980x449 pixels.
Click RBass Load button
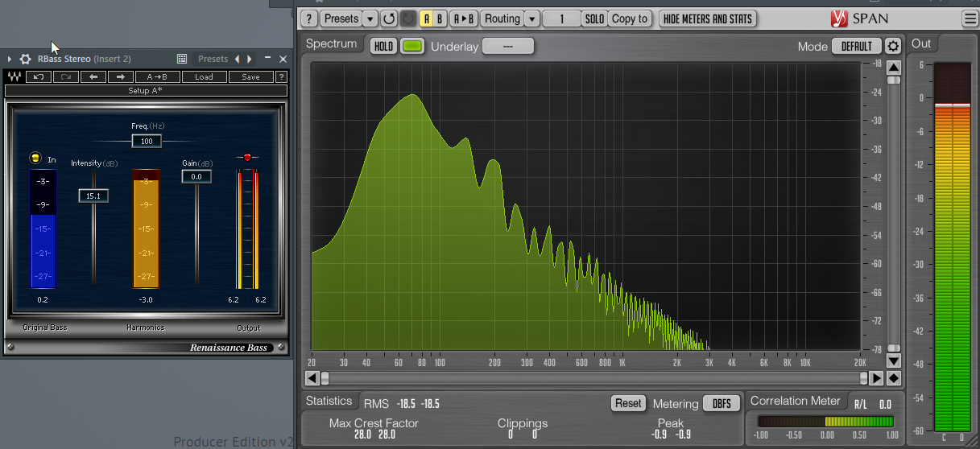[x=204, y=77]
